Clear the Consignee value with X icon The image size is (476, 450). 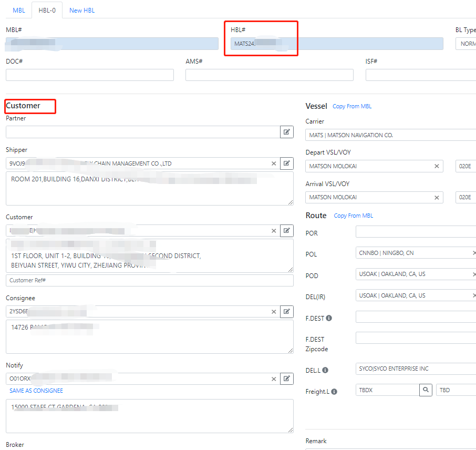(x=273, y=312)
